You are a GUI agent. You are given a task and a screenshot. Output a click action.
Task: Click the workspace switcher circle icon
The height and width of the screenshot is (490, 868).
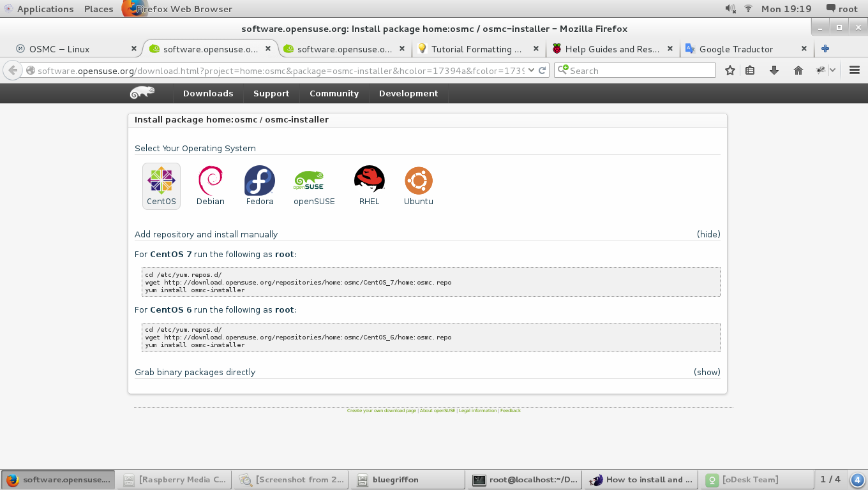858,480
